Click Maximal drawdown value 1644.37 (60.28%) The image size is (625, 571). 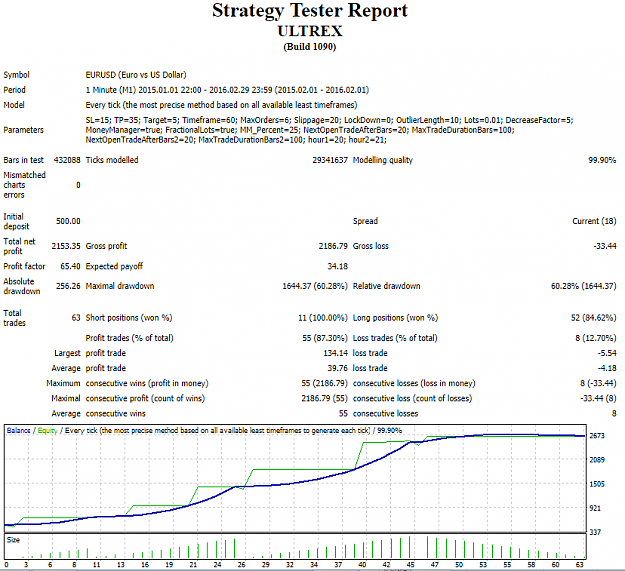315,286
